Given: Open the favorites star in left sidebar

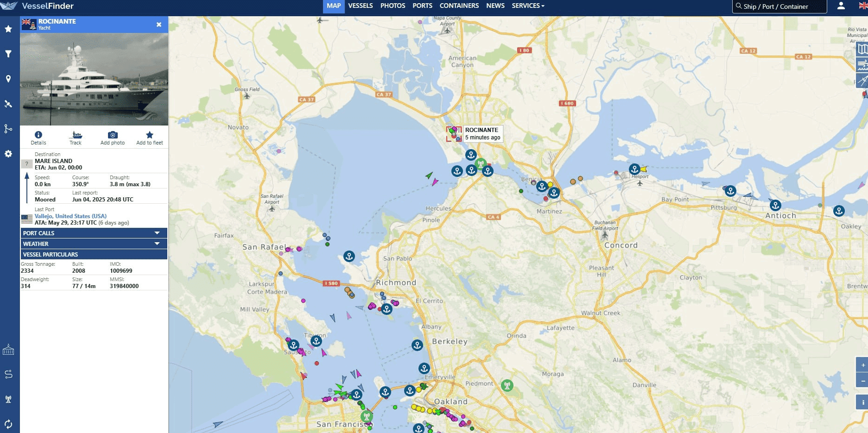Looking at the screenshot, I should pos(8,29).
